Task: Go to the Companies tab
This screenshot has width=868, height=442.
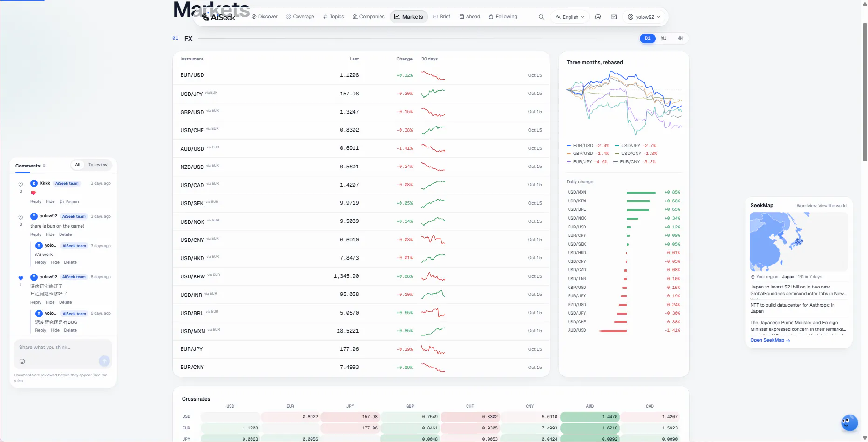Action: pyautogui.click(x=368, y=17)
